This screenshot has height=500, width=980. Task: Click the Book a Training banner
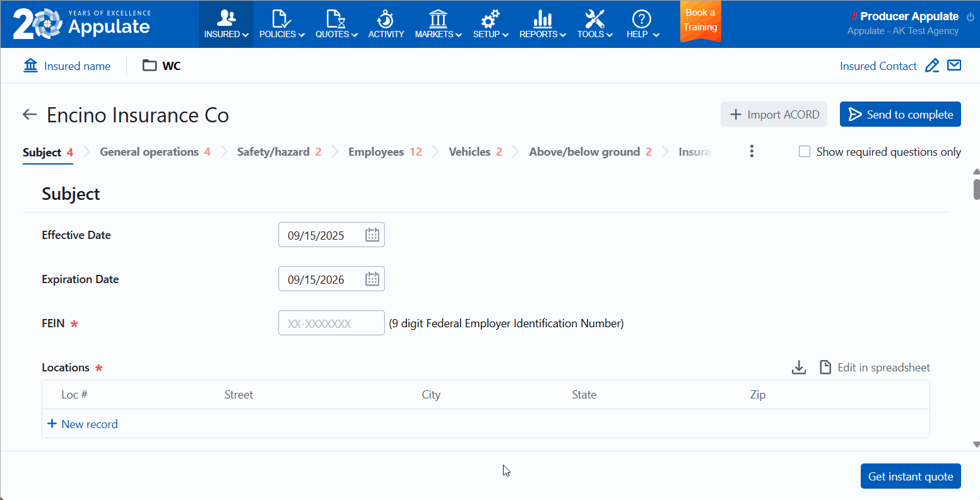point(700,20)
